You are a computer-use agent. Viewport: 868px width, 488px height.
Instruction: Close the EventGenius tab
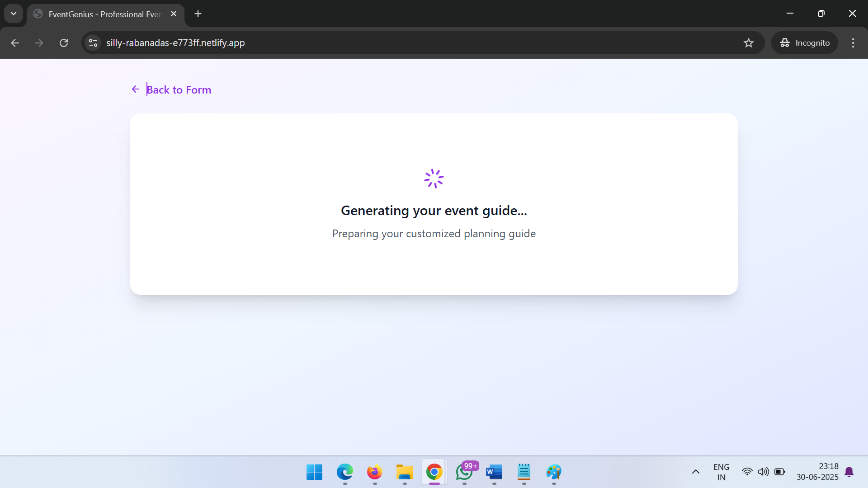coord(174,14)
